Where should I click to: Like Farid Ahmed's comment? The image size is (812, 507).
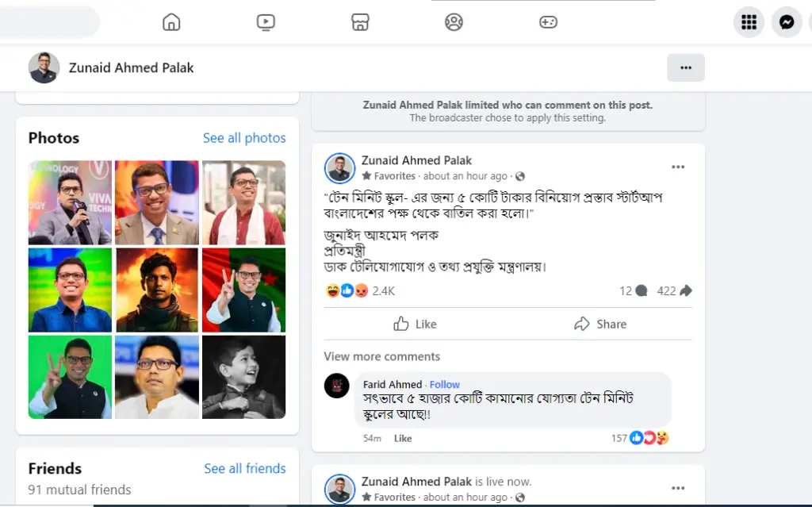point(403,438)
